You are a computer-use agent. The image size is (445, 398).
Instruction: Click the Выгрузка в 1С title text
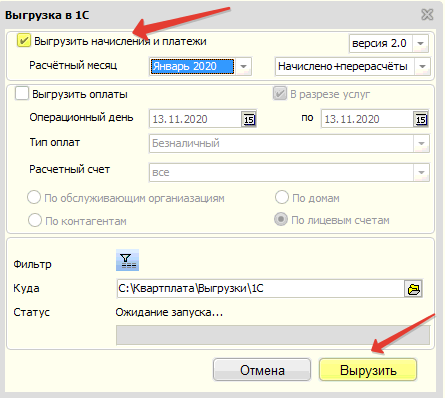(47, 15)
